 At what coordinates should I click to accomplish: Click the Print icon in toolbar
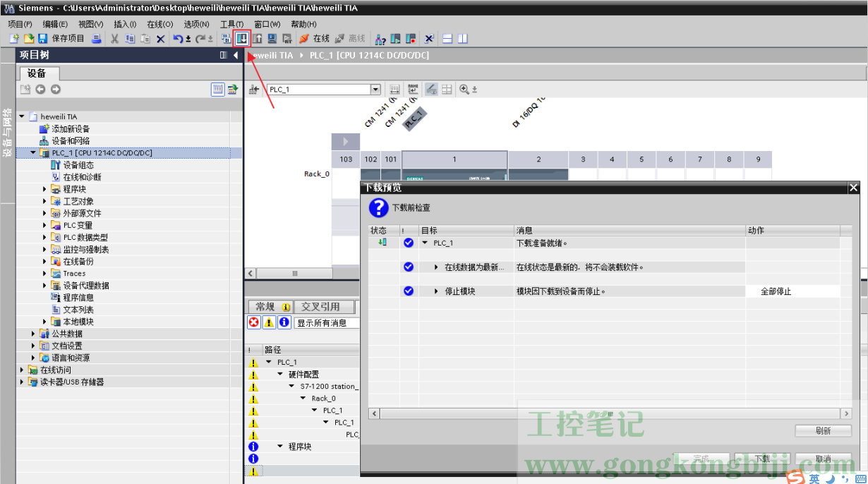tap(97, 39)
